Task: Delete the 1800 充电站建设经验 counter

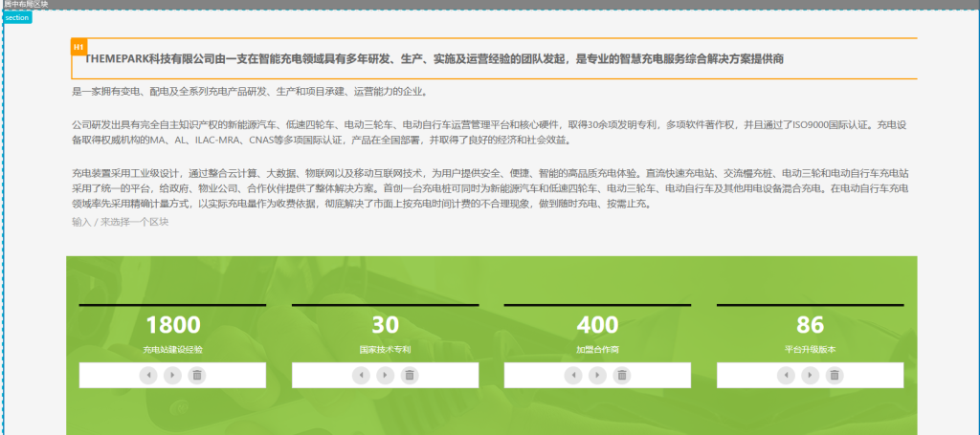Action: 197,375
